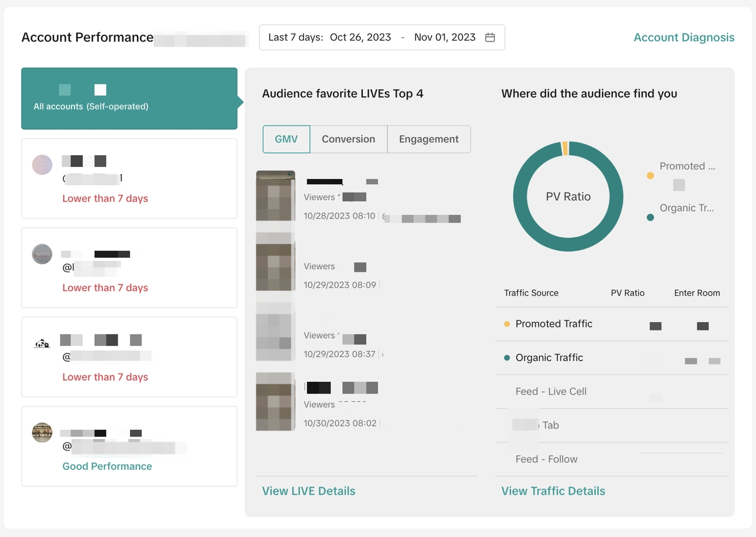Select the GMV tab
This screenshot has width=756, height=537.
pos(286,139)
